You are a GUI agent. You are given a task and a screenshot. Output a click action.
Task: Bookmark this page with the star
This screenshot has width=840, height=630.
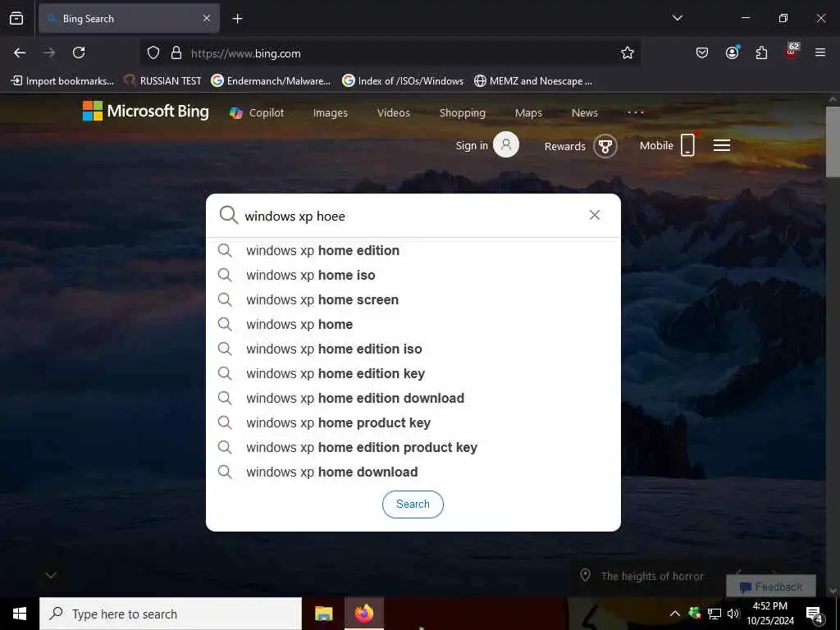tap(628, 52)
